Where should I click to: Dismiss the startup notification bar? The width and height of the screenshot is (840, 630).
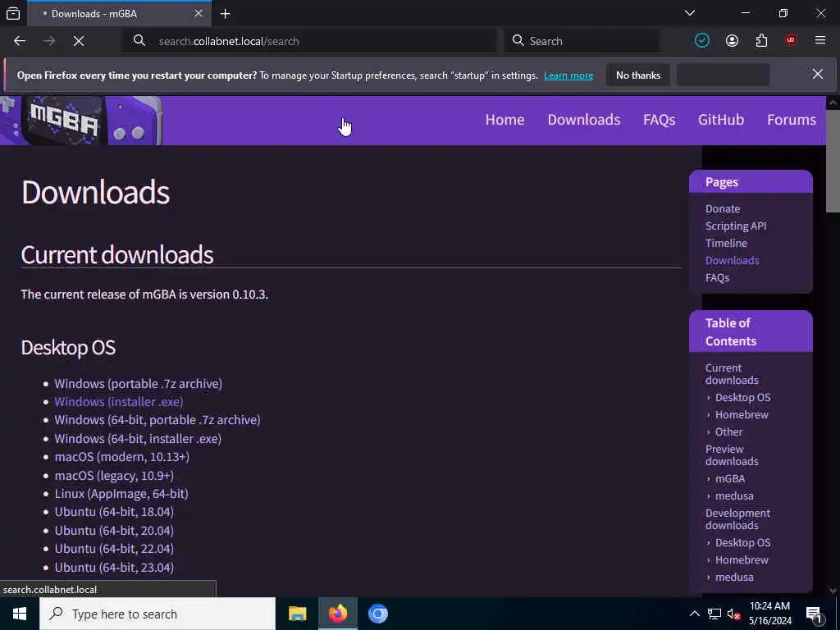(818, 74)
